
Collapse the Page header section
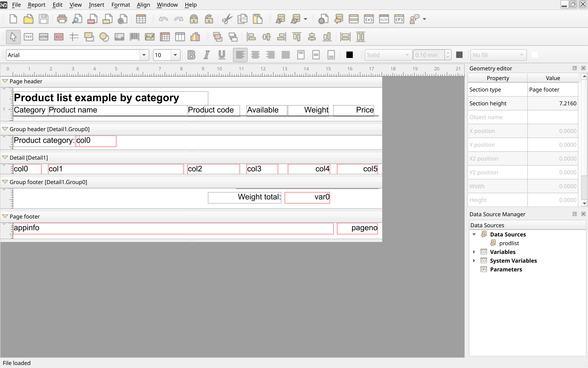coord(5,81)
